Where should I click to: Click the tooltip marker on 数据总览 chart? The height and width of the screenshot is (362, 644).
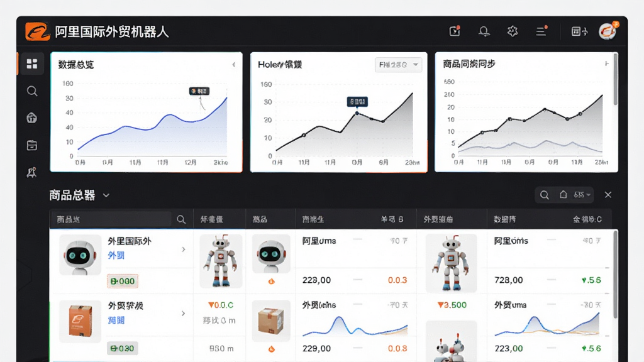199,91
